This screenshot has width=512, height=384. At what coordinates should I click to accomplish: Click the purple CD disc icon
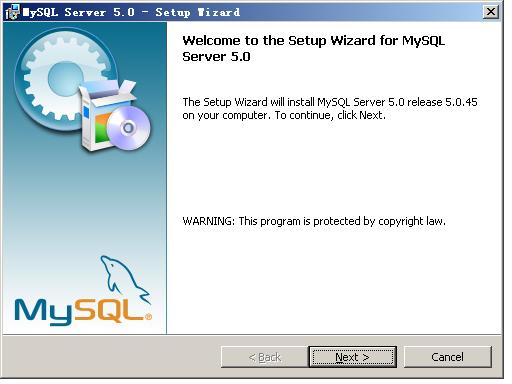(129, 128)
